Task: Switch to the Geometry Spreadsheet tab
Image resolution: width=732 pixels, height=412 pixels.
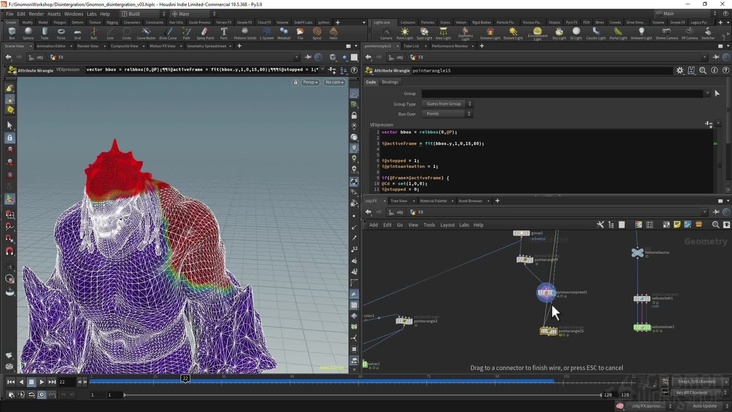Action: 208,46
